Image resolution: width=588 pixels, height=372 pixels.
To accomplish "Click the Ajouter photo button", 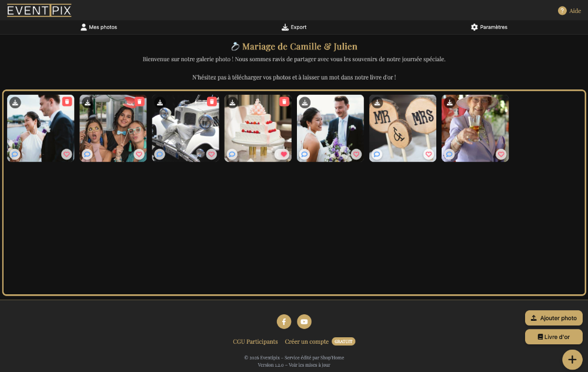I will [553, 318].
